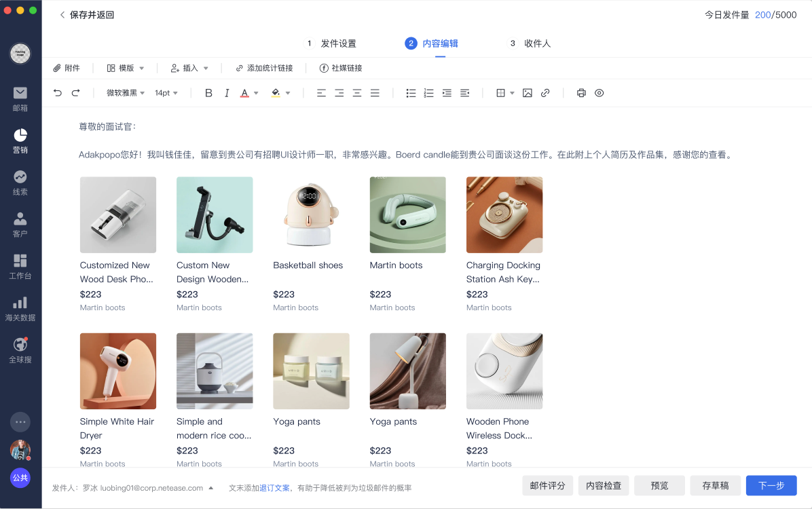Click the font color swatch
812x509 pixels.
click(x=244, y=92)
